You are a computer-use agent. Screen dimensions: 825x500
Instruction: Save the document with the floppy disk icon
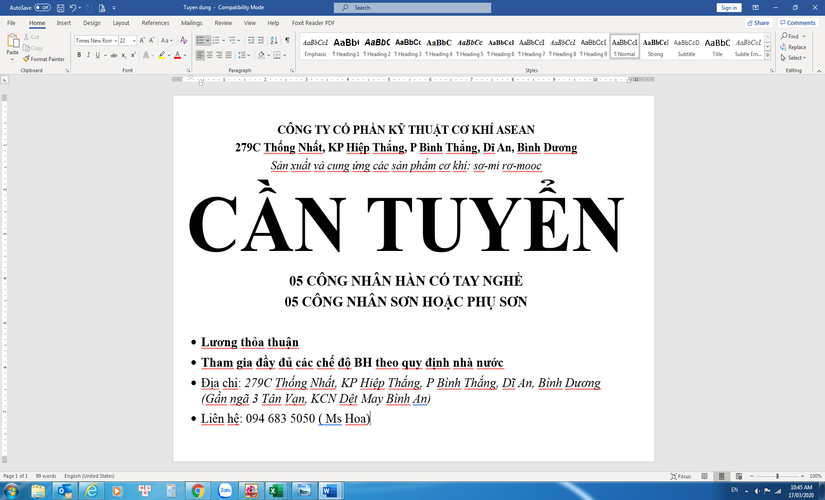pos(61,7)
